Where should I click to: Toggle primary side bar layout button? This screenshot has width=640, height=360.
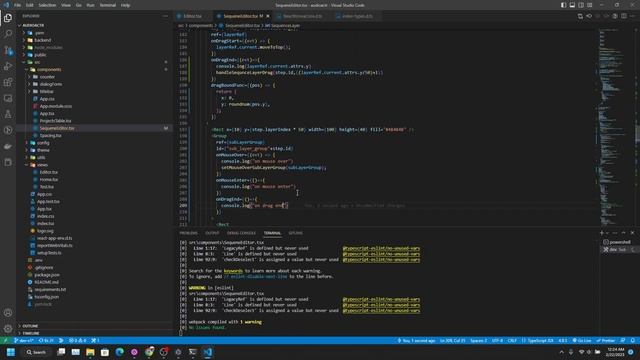pyautogui.click(x=563, y=5)
